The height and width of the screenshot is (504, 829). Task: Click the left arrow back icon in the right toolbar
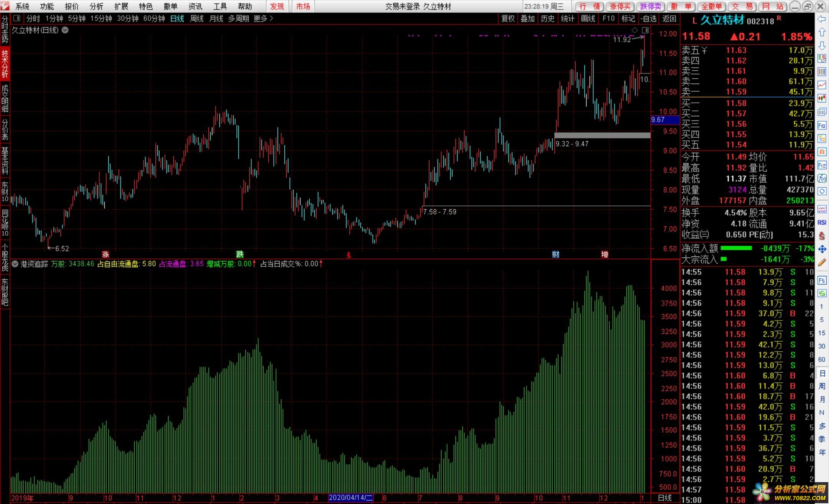(822, 19)
